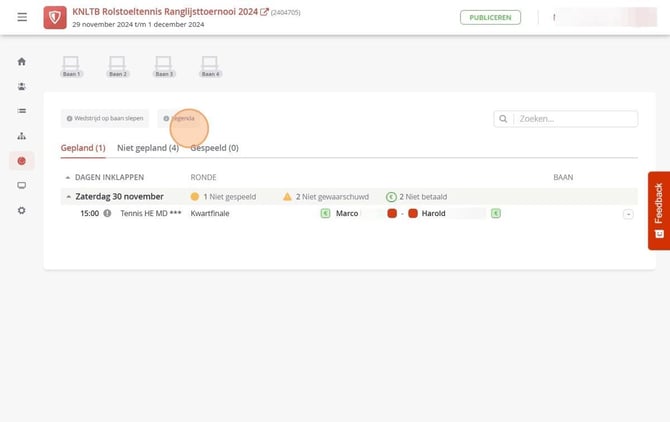The width and height of the screenshot is (670, 422).
Task: Open the hamburger navigation menu
Action: 22,17
